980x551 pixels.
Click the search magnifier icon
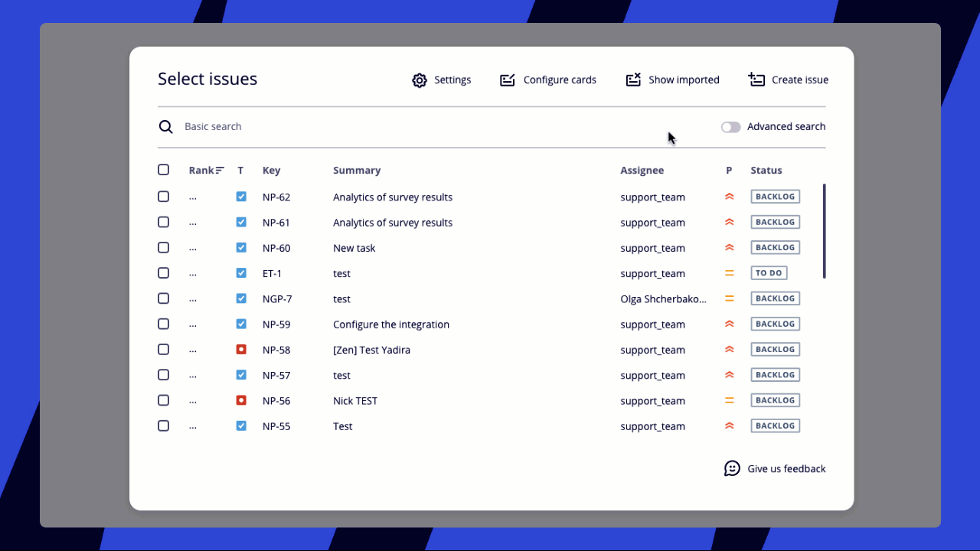[166, 126]
